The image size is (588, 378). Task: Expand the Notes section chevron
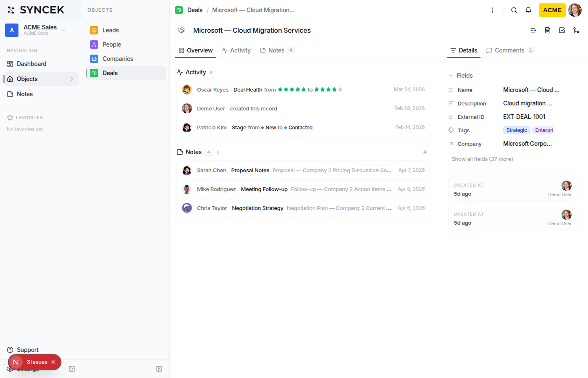(x=218, y=152)
